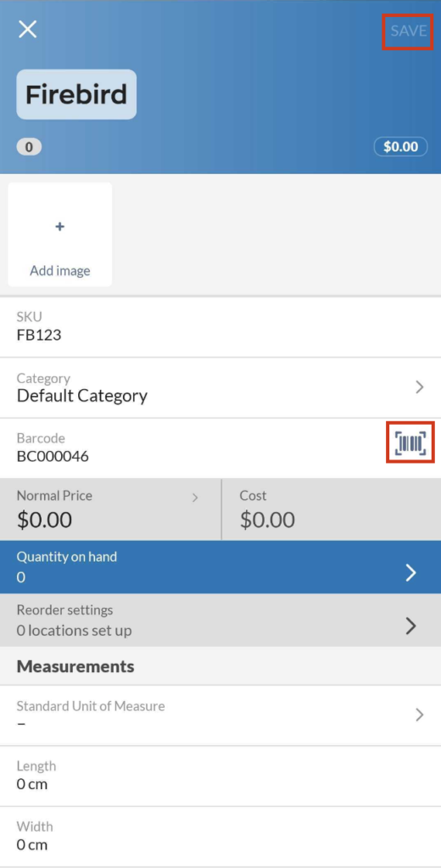Tap the quantity badge showing 0
Viewport: 441px width, 868px height.
[x=29, y=147]
